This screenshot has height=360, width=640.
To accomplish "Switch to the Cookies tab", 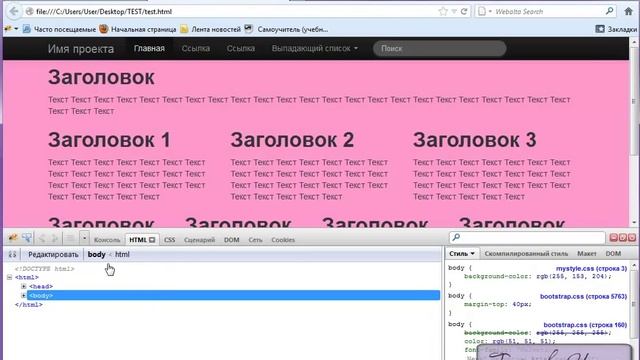I will pyautogui.click(x=283, y=240).
